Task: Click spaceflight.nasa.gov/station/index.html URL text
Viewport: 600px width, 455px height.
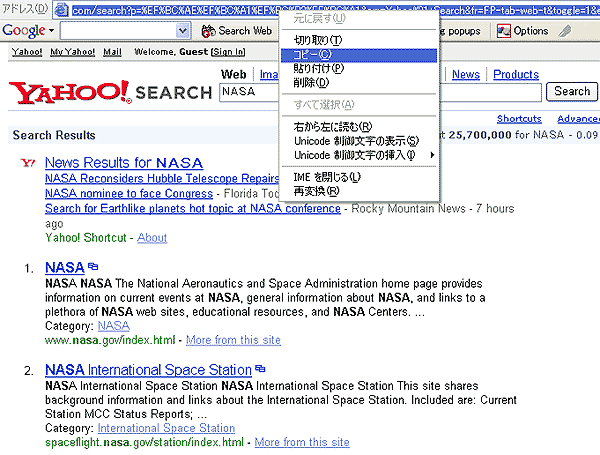Action: click(x=144, y=442)
